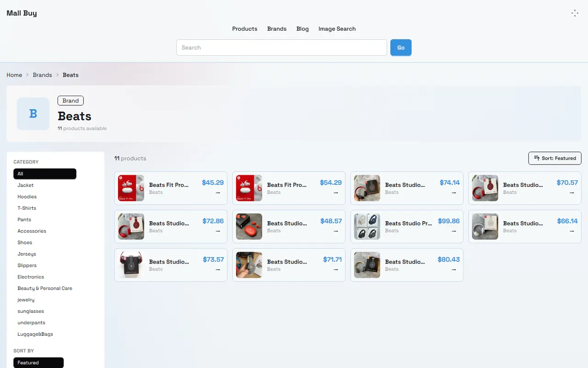Open Image Search from the navigation

[337, 29]
